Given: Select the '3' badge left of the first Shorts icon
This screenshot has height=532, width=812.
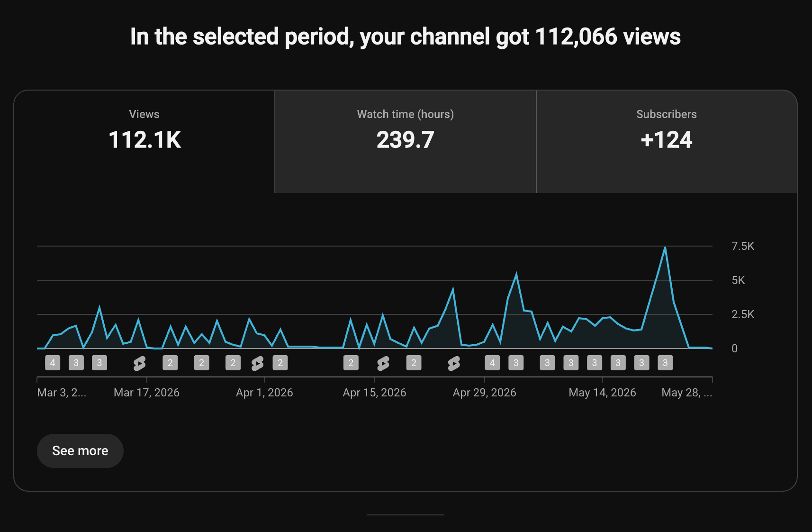Looking at the screenshot, I should [x=99, y=363].
